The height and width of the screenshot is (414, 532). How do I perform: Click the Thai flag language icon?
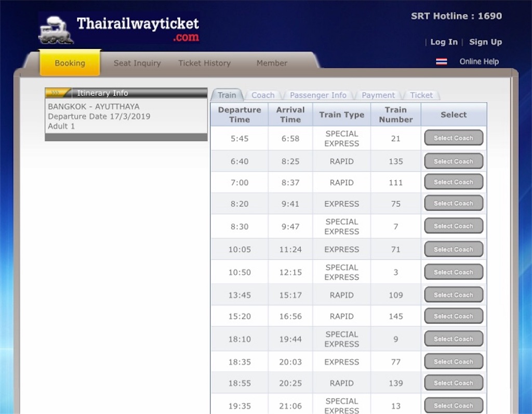[441, 61]
